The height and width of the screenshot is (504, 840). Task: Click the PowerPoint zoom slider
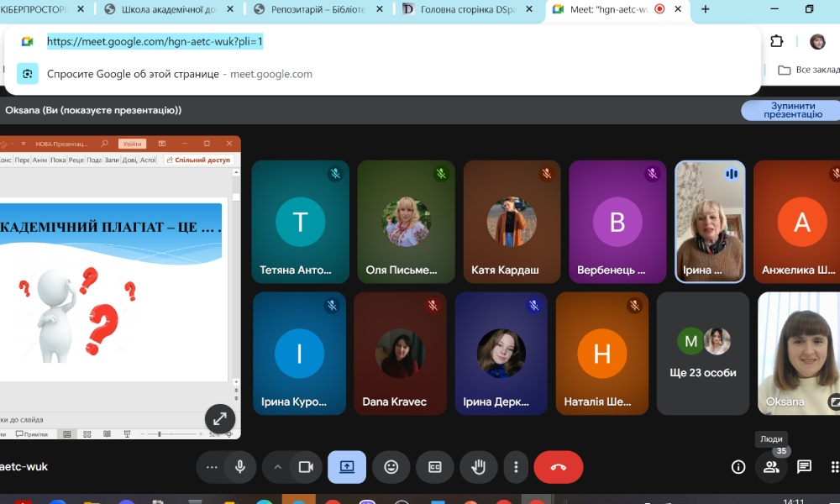pyautogui.click(x=160, y=434)
